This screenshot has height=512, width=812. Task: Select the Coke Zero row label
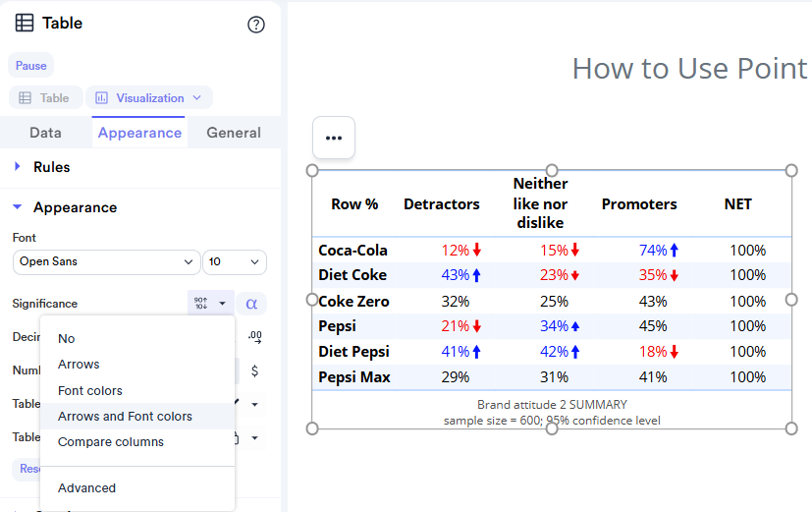[353, 301]
